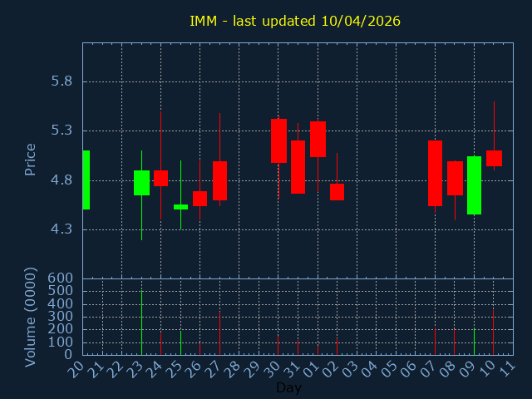Click the red volume bar for day 10

[493, 332]
